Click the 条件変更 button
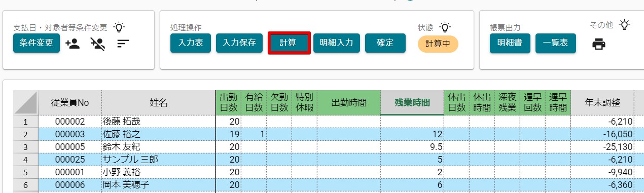This screenshot has width=644, height=193. point(37,43)
